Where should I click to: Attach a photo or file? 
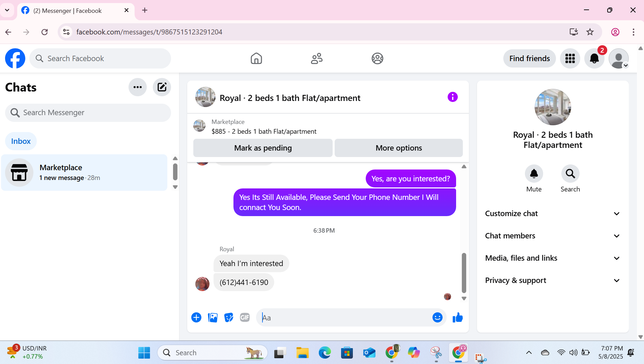[x=213, y=317]
